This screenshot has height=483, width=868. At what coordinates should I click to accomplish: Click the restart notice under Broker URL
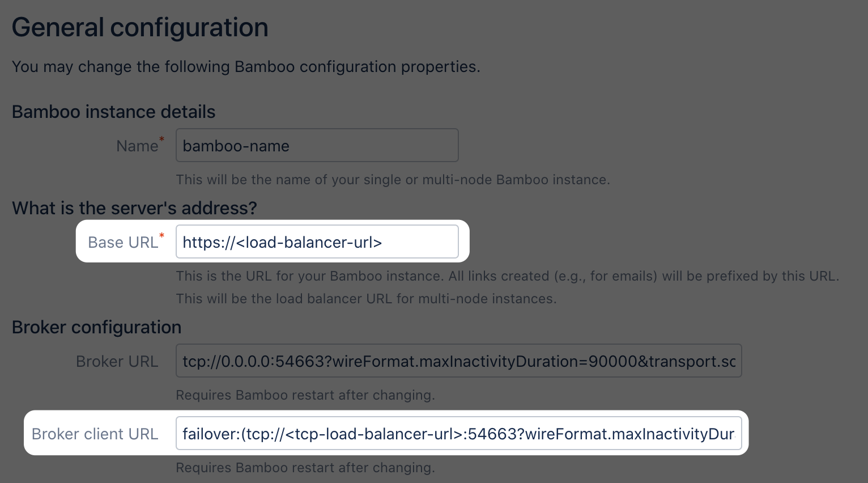click(x=305, y=395)
